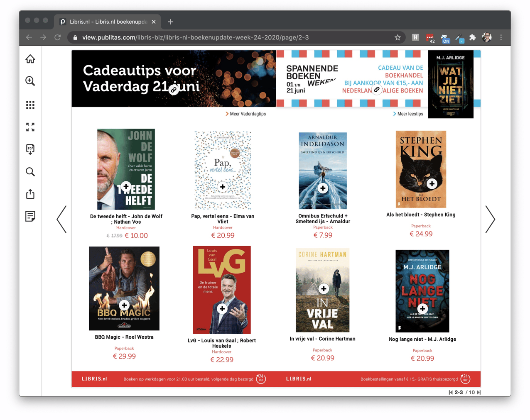Click the € 29.99 price under BBQ Magic
The image size is (530, 420).
point(124,356)
